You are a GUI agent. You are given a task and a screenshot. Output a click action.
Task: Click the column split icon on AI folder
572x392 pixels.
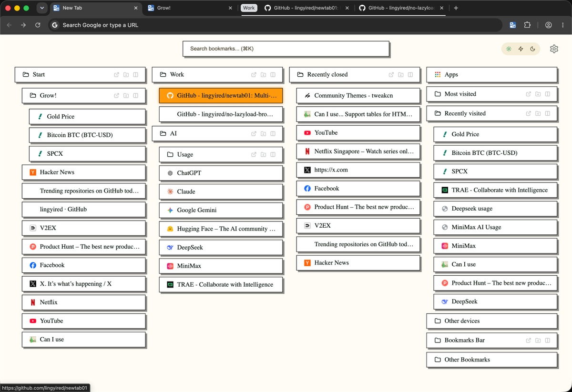273,134
